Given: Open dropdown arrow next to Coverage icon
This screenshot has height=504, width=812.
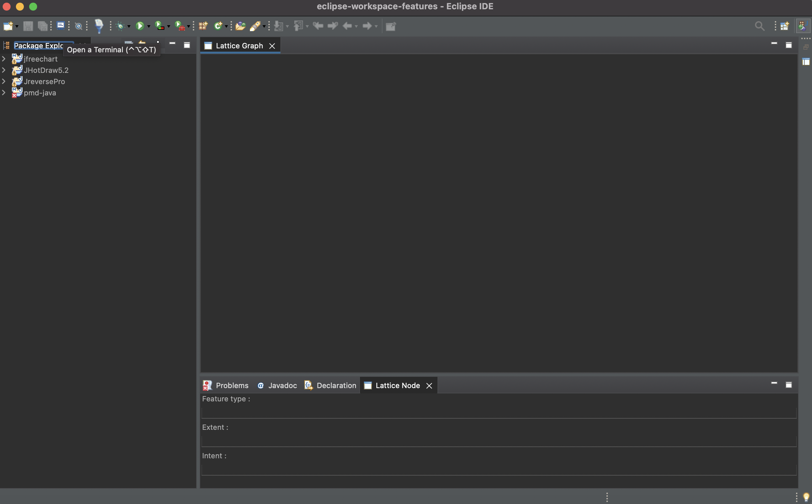Looking at the screenshot, I should point(168,26).
